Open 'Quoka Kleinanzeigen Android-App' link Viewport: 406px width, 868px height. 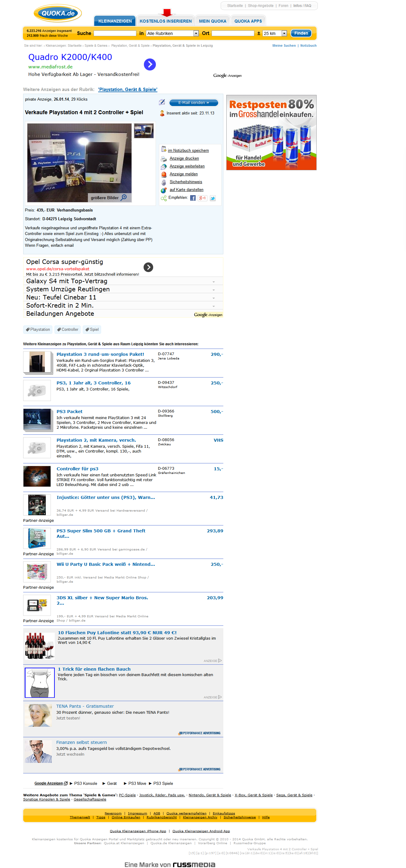[x=201, y=831]
